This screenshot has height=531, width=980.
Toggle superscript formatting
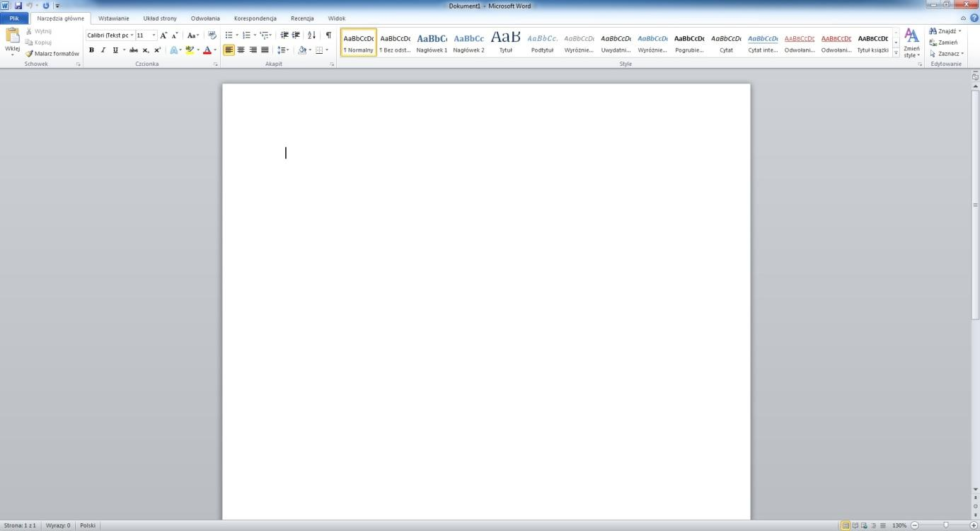coord(157,50)
